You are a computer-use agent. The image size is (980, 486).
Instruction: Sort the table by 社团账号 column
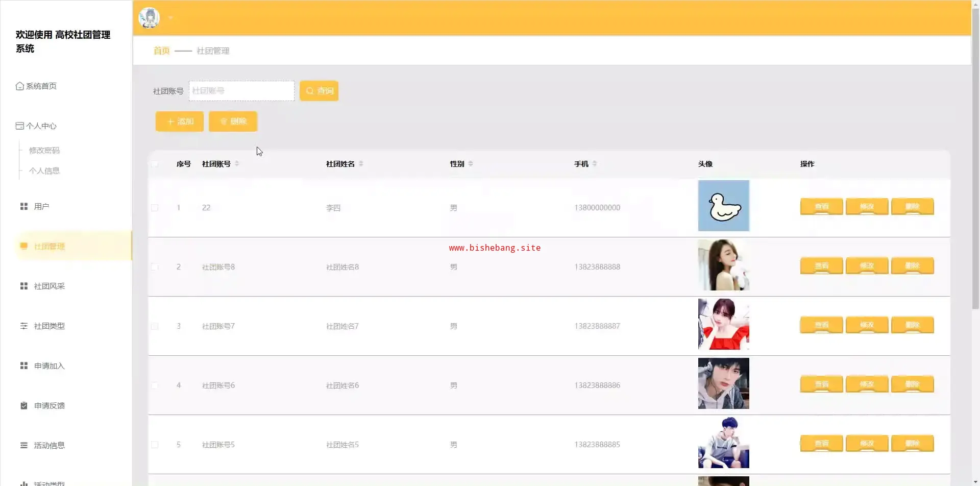click(x=237, y=164)
